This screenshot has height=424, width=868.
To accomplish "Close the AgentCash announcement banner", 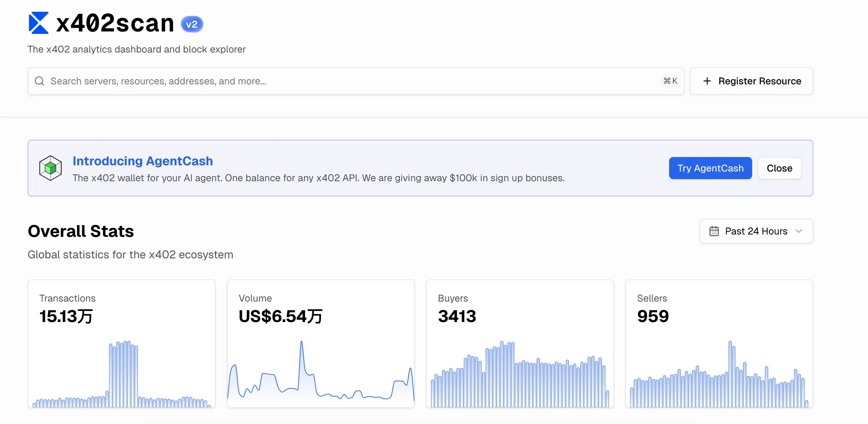I will point(779,168).
